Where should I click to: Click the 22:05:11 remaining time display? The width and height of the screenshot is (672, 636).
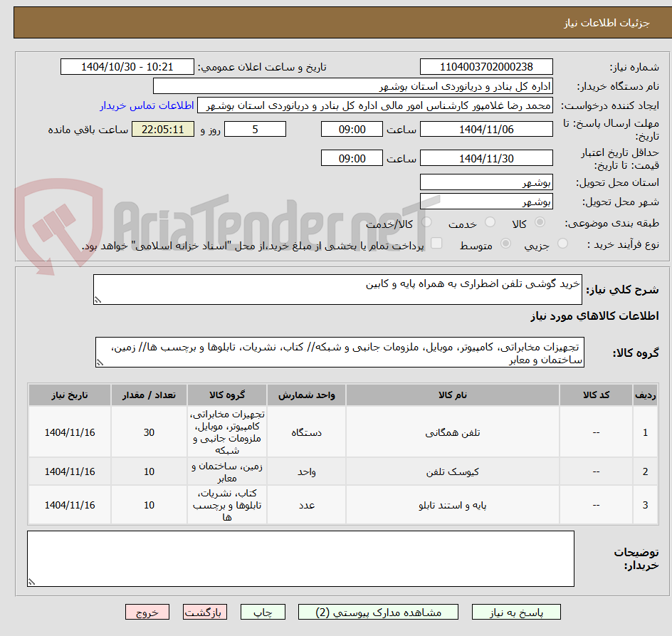pos(162,129)
